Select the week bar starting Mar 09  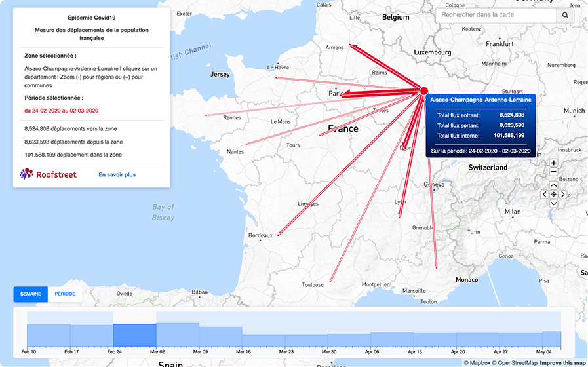click(220, 337)
